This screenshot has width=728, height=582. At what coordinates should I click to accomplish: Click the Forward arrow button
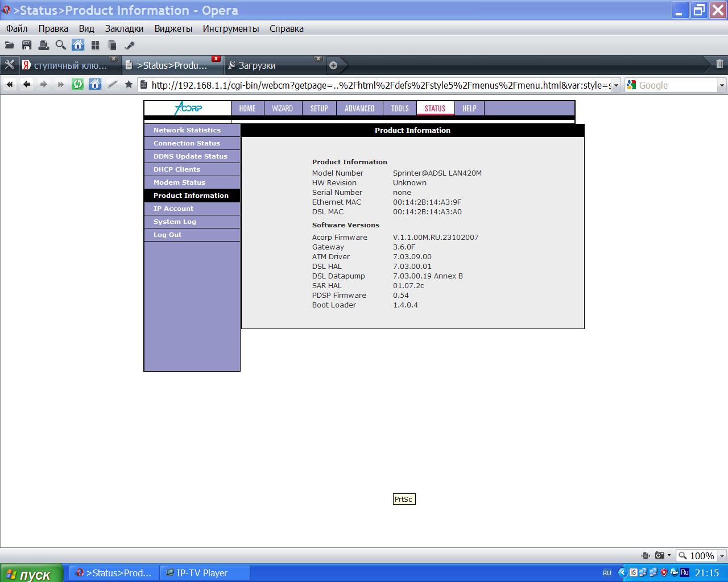pyautogui.click(x=44, y=85)
